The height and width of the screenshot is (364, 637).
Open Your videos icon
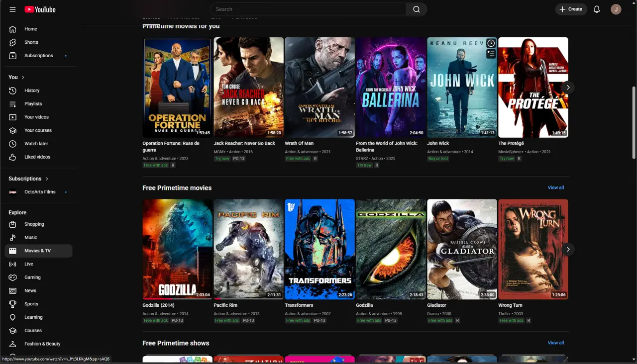[13, 117]
